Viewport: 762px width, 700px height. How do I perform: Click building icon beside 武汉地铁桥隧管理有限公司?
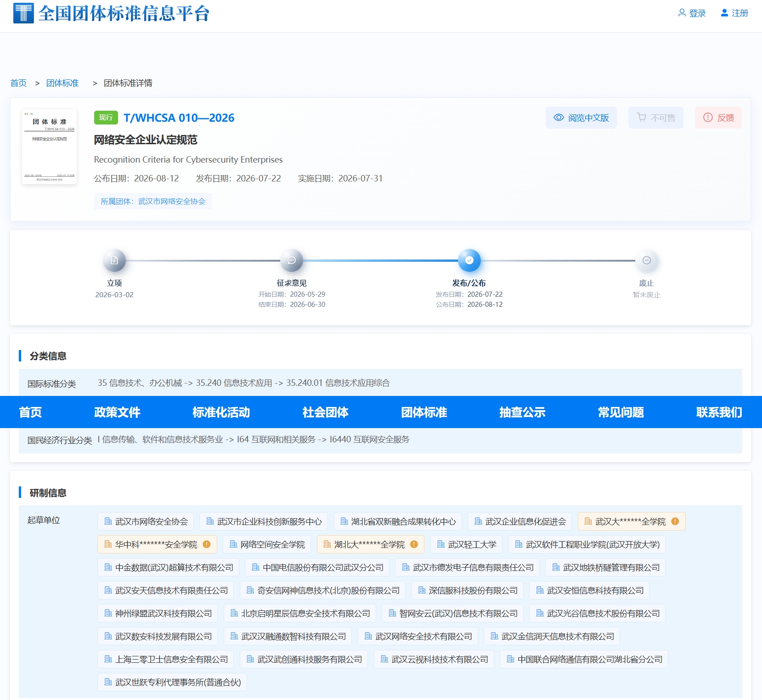tap(556, 567)
